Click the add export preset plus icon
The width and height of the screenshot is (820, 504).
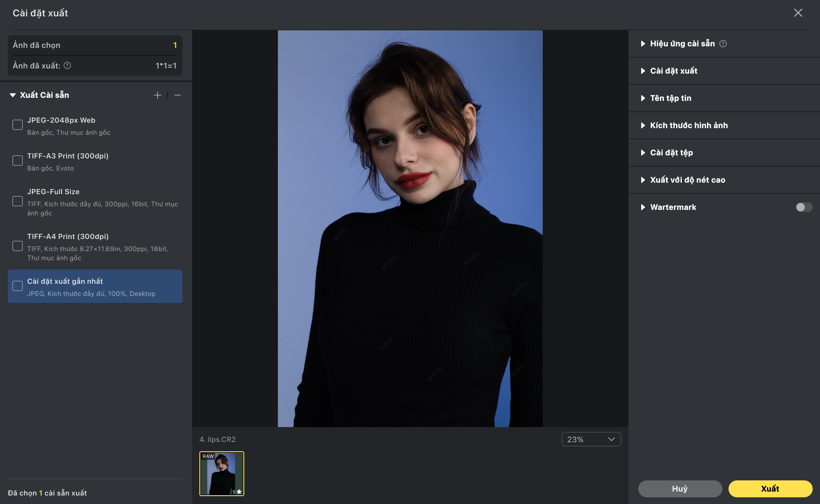tap(157, 95)
